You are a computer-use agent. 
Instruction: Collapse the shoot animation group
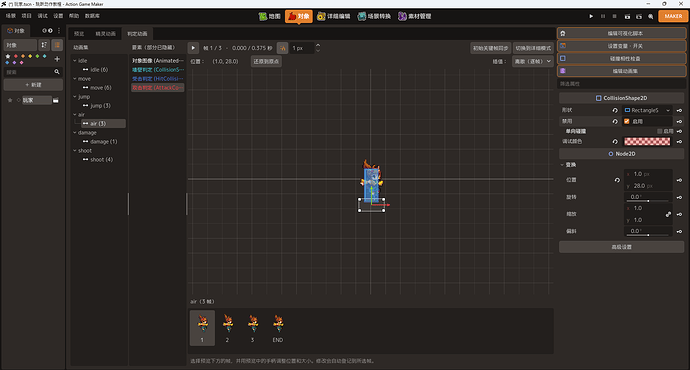(75, 150)
